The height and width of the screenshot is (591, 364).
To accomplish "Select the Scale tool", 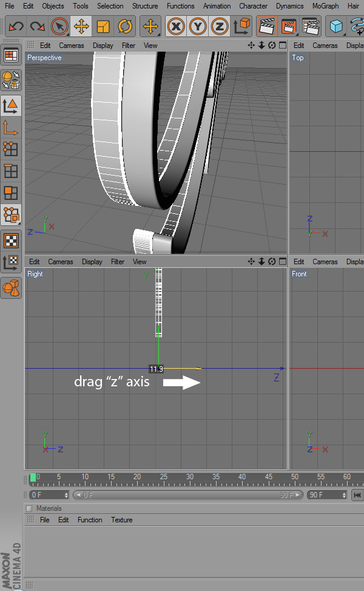I will [103, 27].
